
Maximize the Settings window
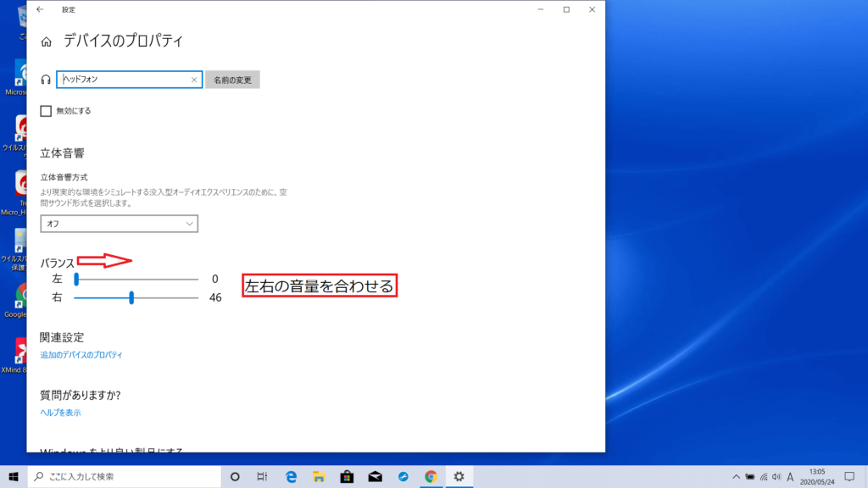pos(566,9)
